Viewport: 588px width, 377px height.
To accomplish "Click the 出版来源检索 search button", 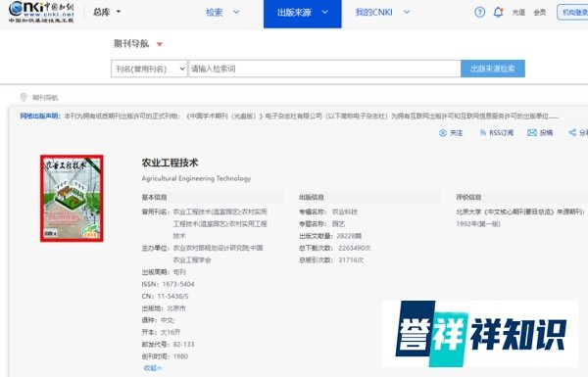I will pyautogui.click(x=493, y=69).
